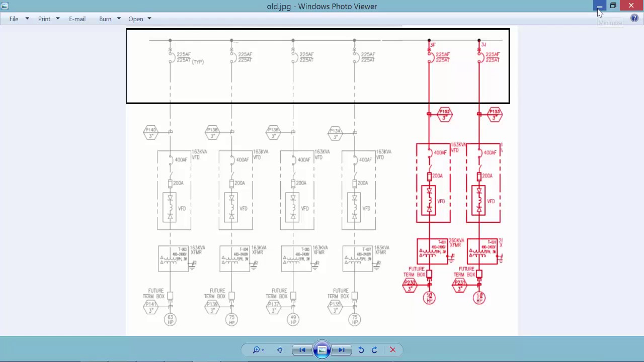Go to the next image
This screenshot has width=644, height=362.
(x=342, y=350)
